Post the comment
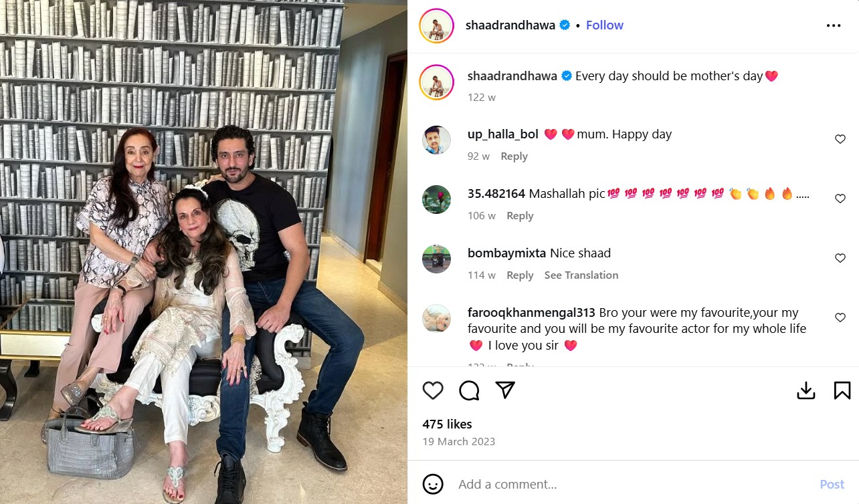Screen dimensions: 859x504 pyautogui.click(x=832, y=484)
